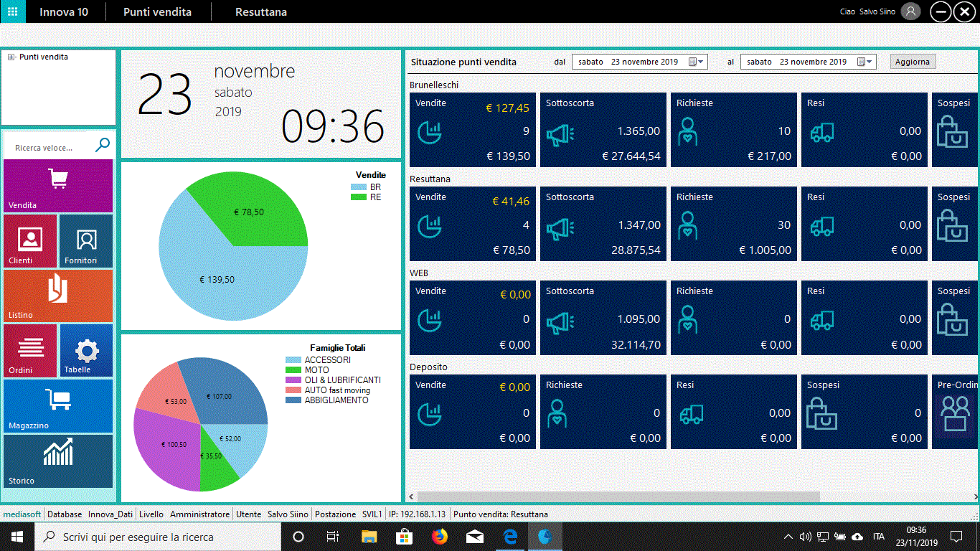Click the Sospesi bag icon under Brunelleschi

[x=953, y=132]
